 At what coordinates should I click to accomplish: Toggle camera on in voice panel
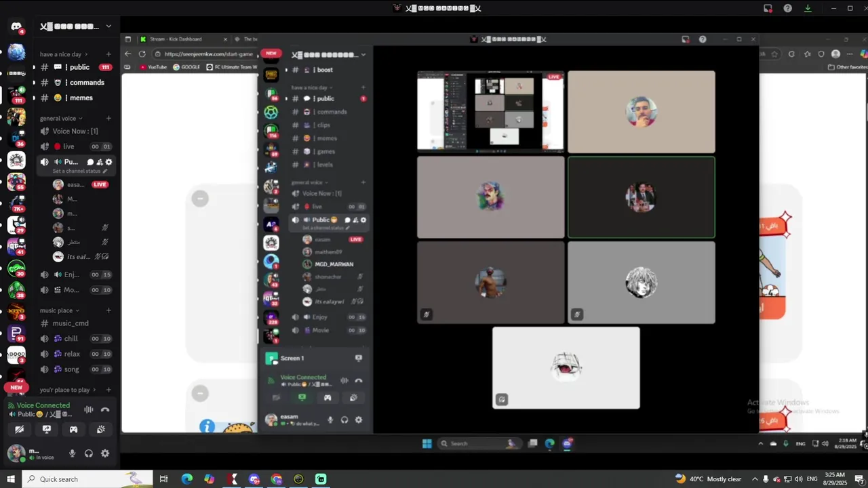(19, 429)
